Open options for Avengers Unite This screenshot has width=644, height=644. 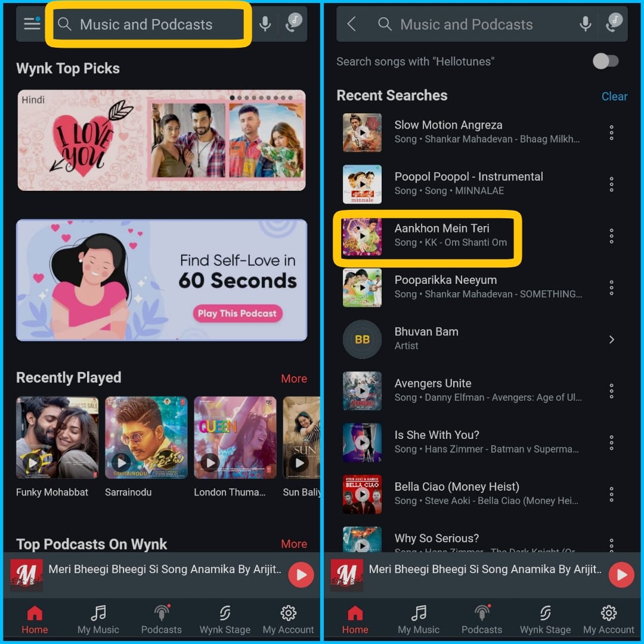coord(611,391)
